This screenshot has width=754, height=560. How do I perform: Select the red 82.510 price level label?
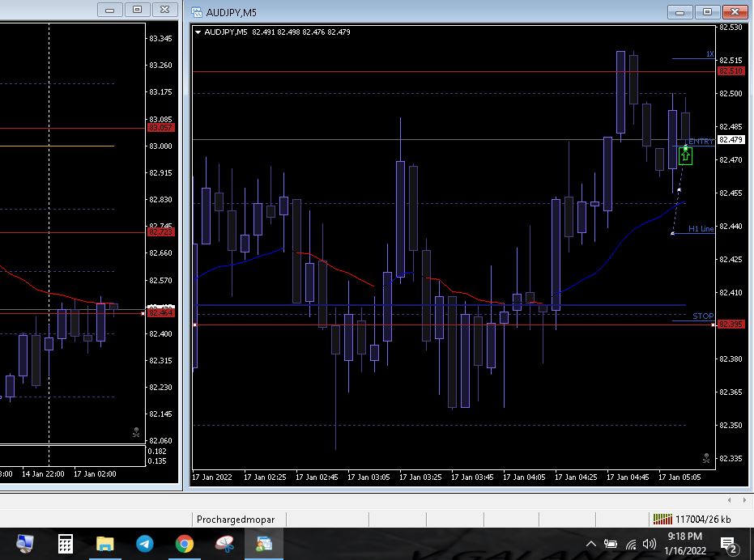point(730,71)
